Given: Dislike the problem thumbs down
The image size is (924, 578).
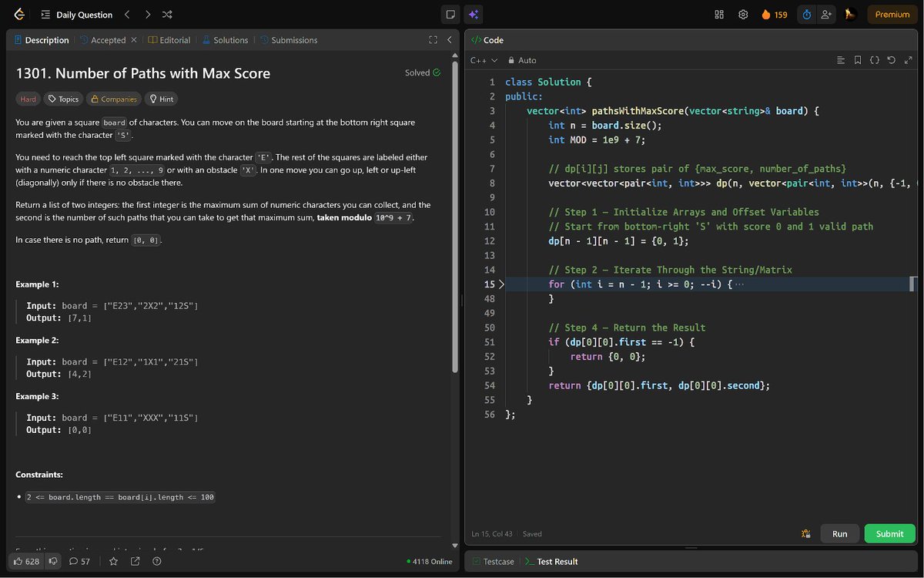Looking at the screenshot, I should [53, 562].
